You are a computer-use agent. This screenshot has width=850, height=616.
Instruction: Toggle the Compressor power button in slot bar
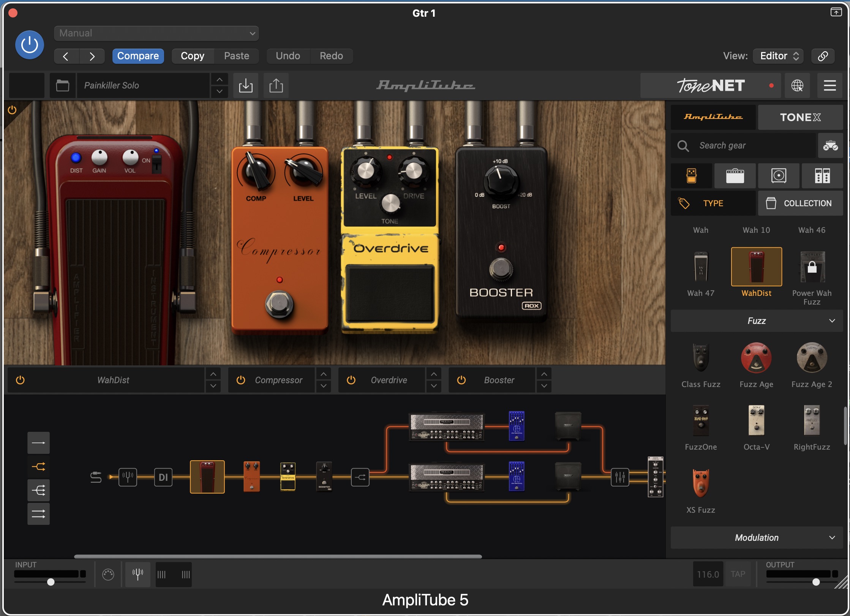(x=240, y=380)
